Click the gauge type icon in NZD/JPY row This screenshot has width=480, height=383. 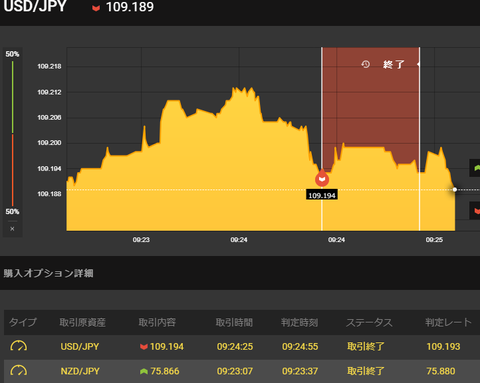point(19,371)
